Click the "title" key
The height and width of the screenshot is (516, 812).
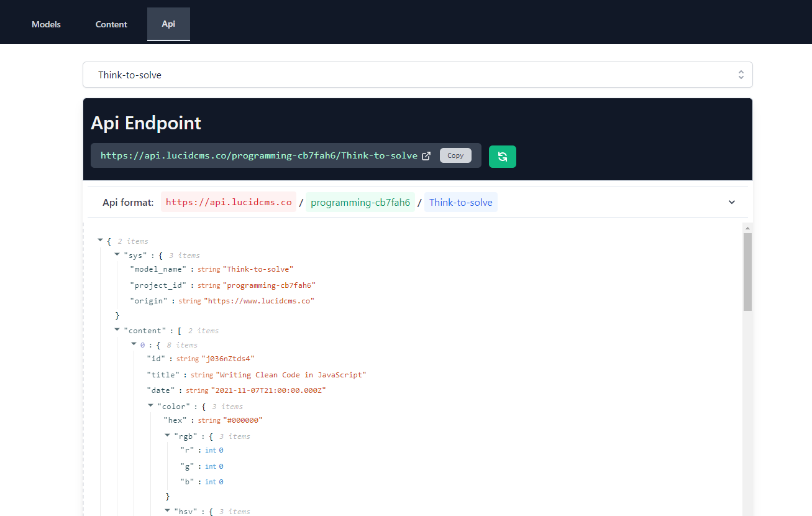pos(163,375)
